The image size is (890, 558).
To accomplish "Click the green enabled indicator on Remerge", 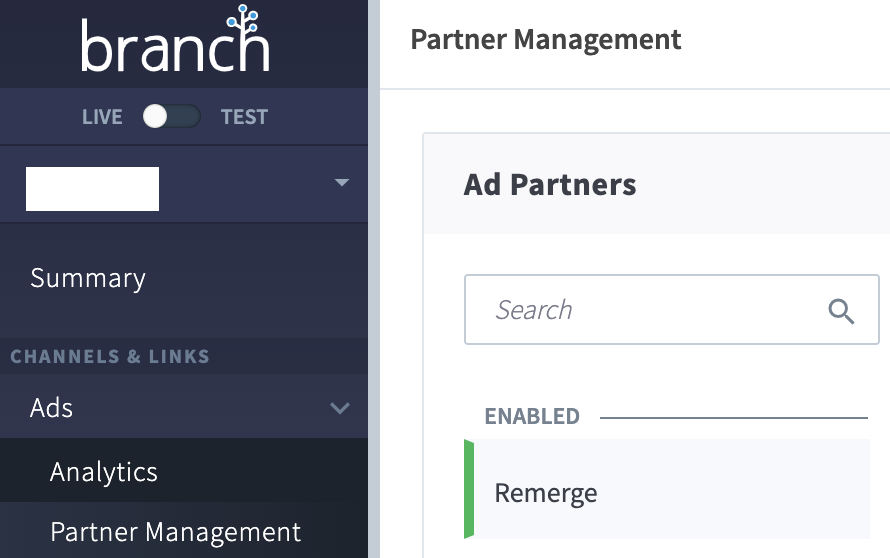I will 469,489.
